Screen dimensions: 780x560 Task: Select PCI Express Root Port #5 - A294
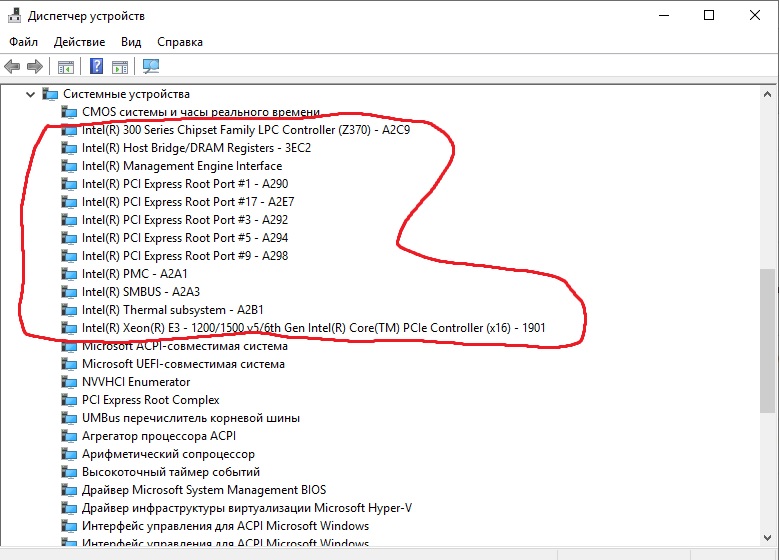click(x=185, y=238)
